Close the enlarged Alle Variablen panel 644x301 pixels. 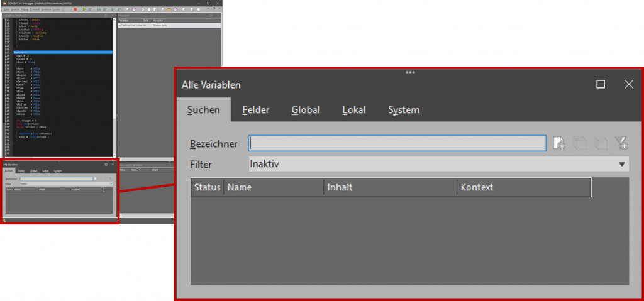(x=628, y=84)
